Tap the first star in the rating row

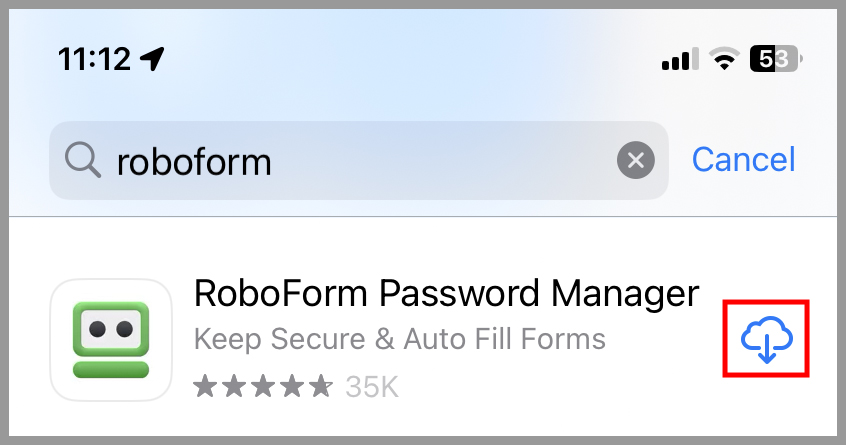point(206,386)
